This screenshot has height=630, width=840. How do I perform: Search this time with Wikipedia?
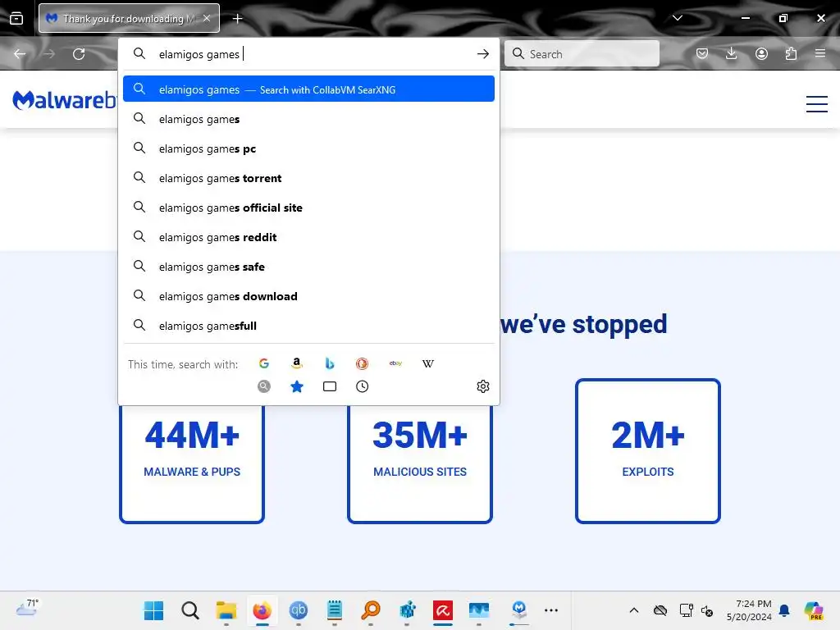coord(428,363)
